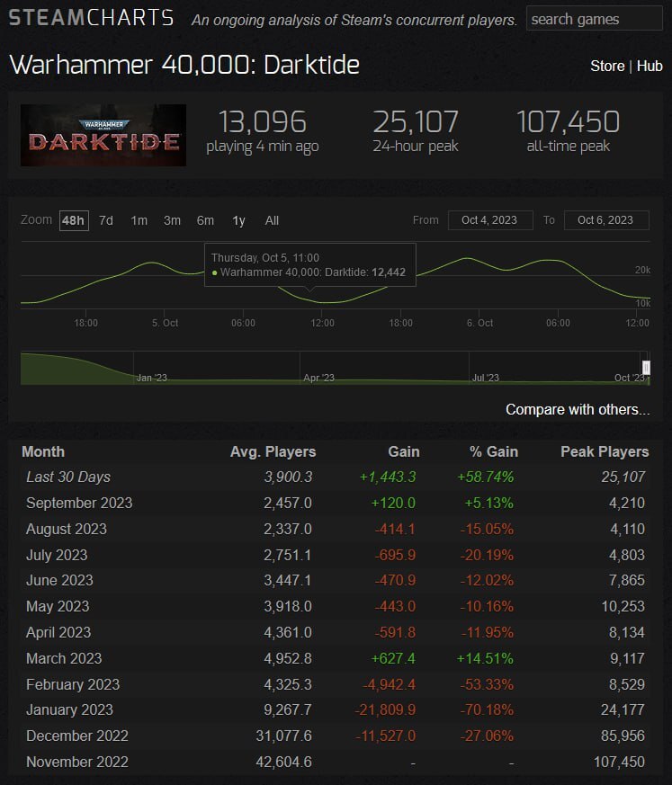
Task: Zoom chart to 1y
Action: (x=238, y=221)
